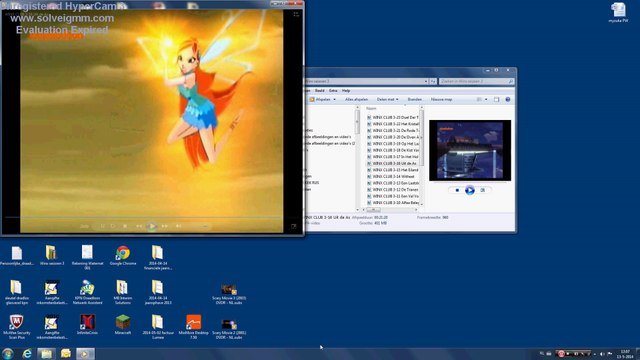Open the Delen met dropdown

click(x=387, y=99)
